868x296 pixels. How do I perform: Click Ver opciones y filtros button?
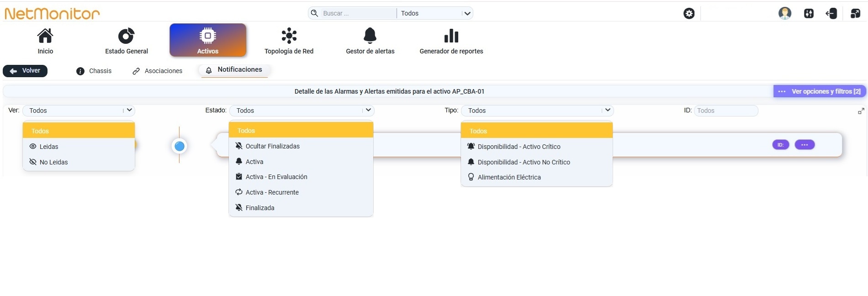[820, 91]
